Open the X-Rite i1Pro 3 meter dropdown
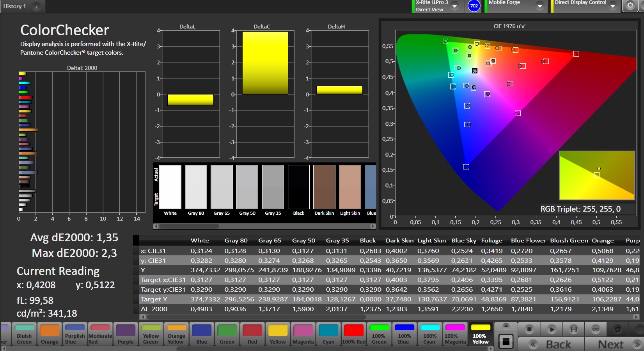The image size is (644, 351). tap(454, 6)
